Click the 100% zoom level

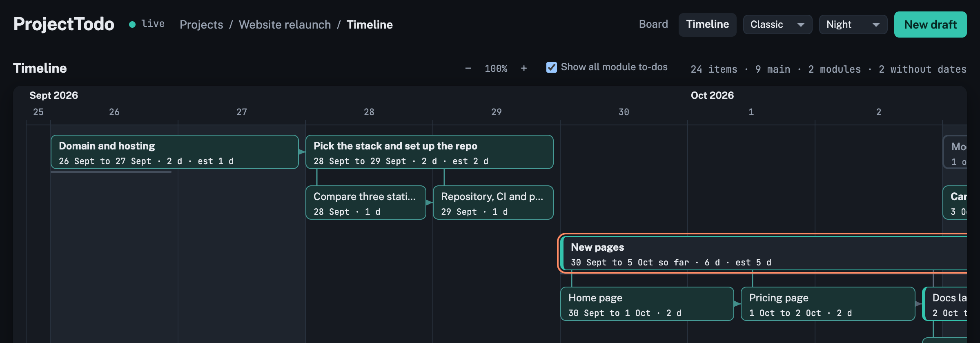point(496,69)
